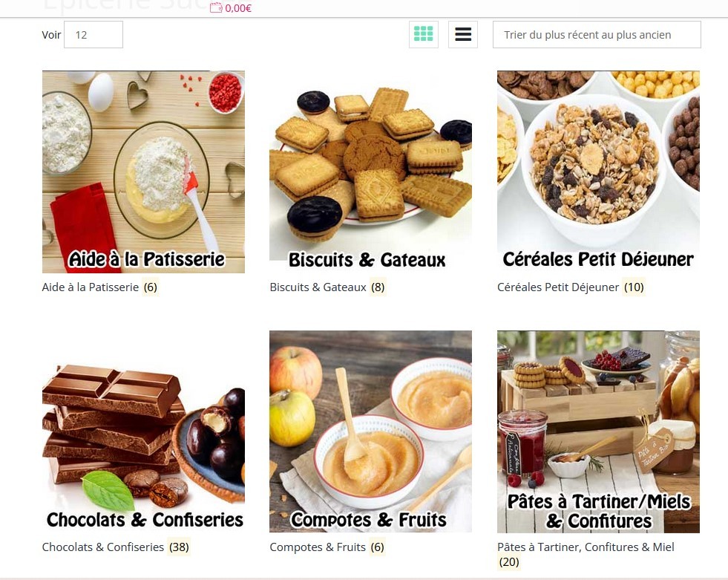
Task: Open Aide à la Patisserie category image
Action: [143, 172]
